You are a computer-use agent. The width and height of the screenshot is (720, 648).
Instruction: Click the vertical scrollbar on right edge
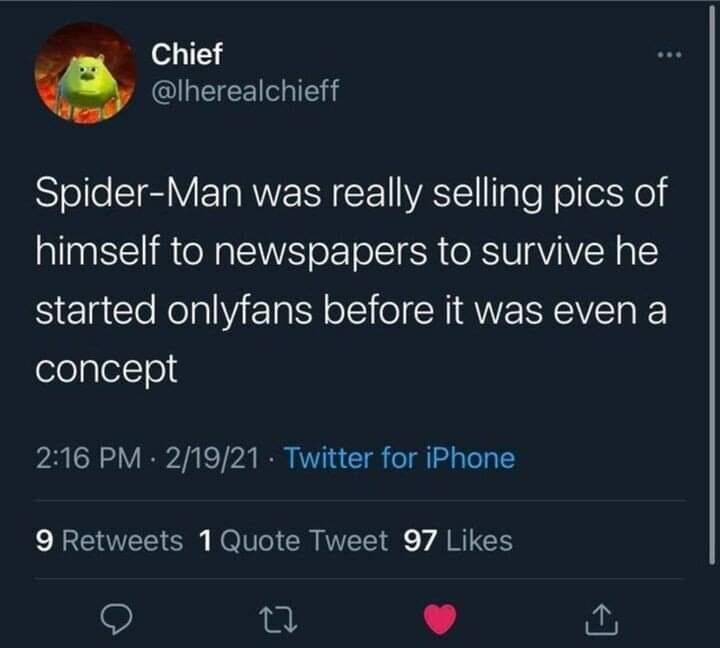click(x=711, y=280)
